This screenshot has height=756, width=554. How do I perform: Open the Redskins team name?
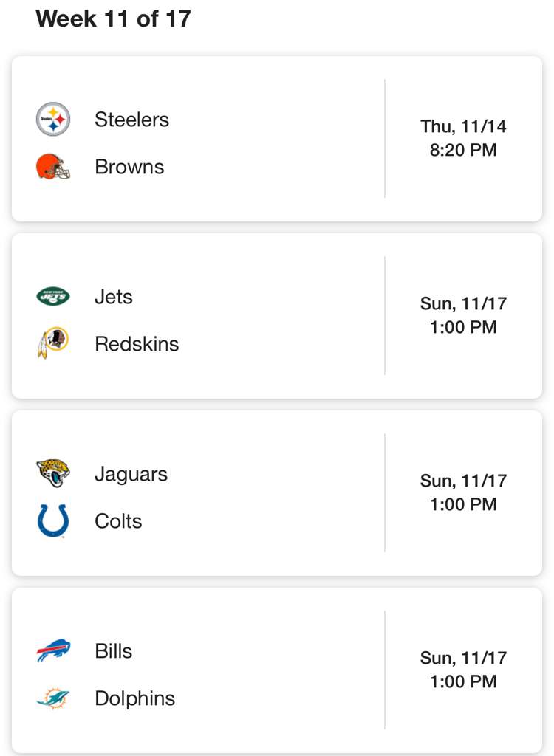pos(137,344)
